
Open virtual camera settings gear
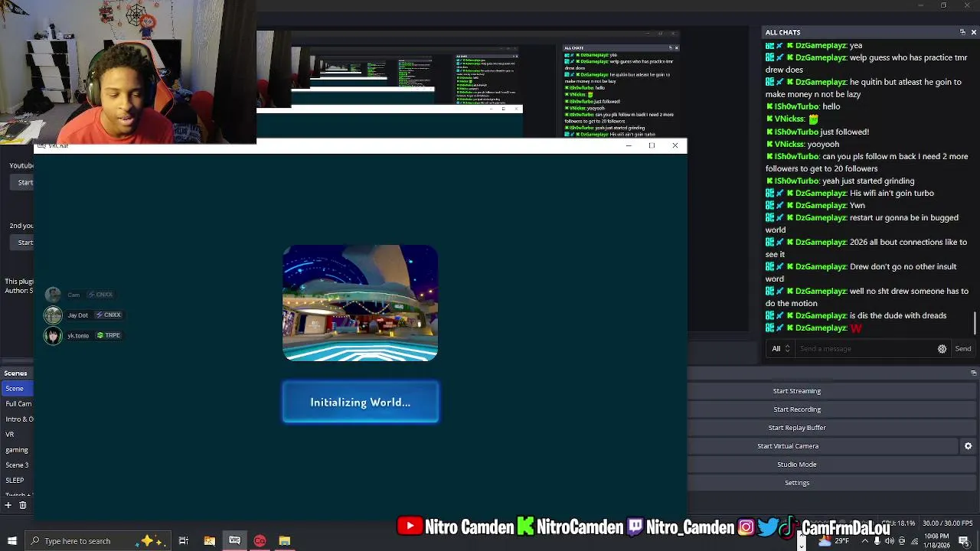968,446
